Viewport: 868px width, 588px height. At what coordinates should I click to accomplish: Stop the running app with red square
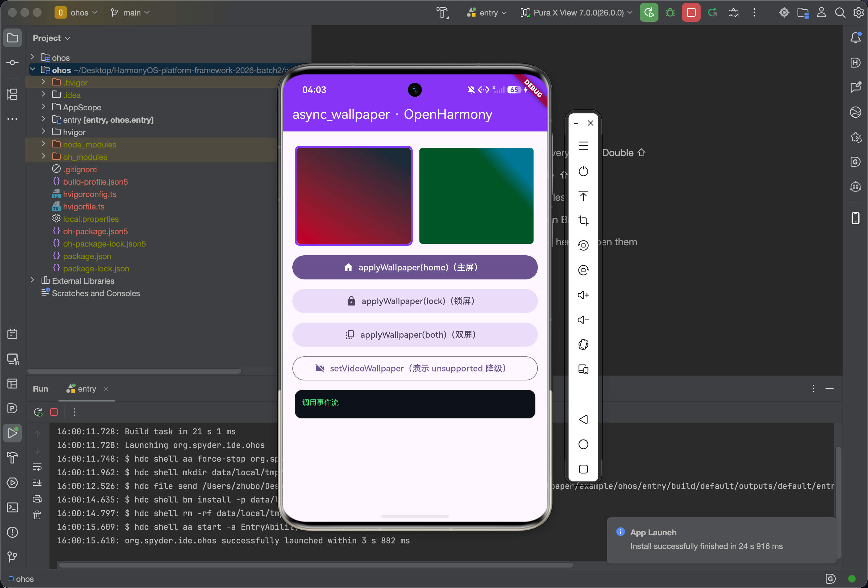tap(691, 13)
